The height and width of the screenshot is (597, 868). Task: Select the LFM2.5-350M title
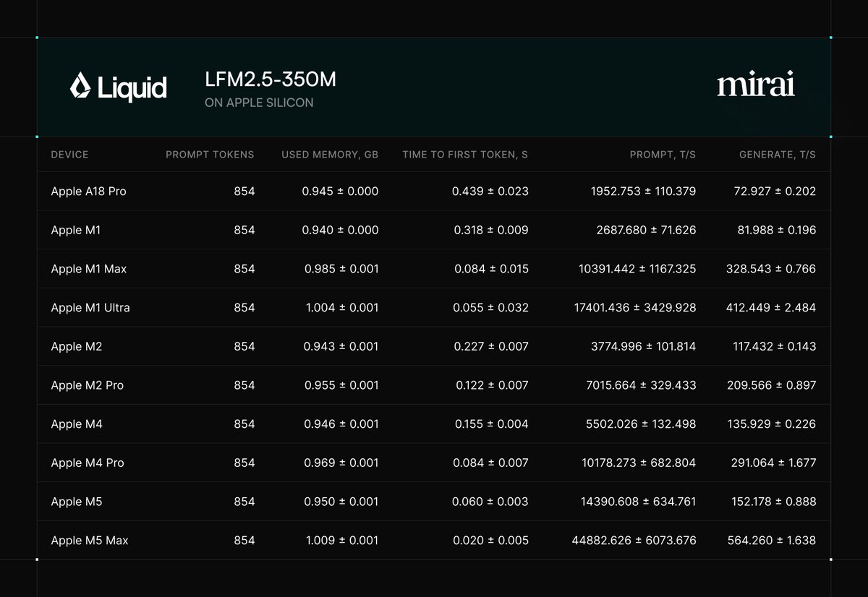[271, 80]
